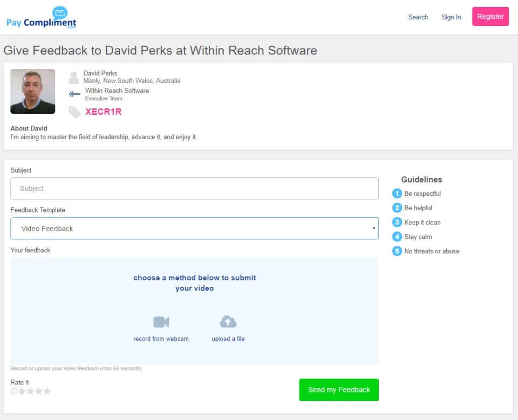
Task: Click the cloud upload icon
Action: pos(228,321)
